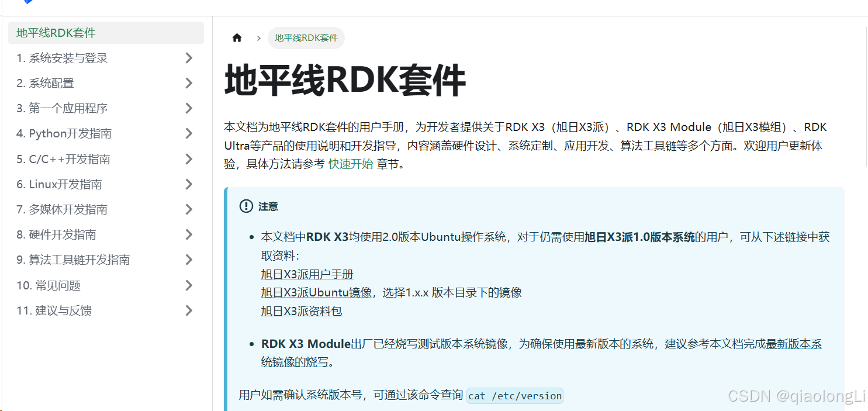Follow the 快速开始 link
This screenshot has height=411, width=868.
(x=351, y=164)
